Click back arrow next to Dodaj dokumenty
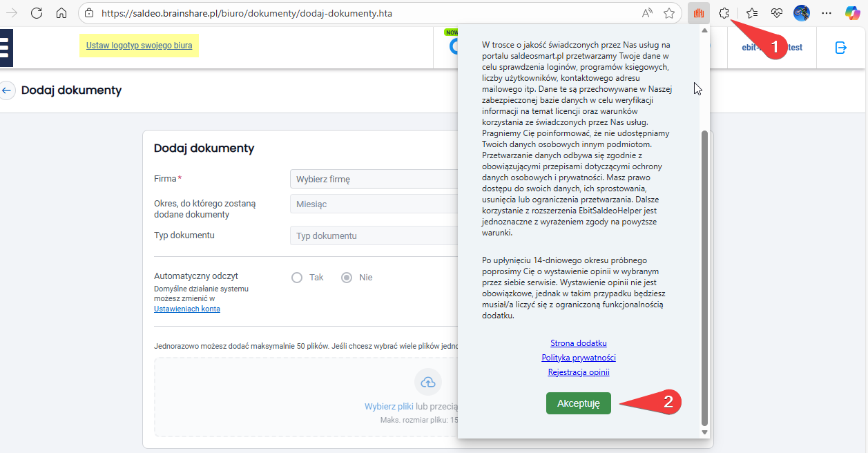Screen dimensions: 868x453 (7, 90)
